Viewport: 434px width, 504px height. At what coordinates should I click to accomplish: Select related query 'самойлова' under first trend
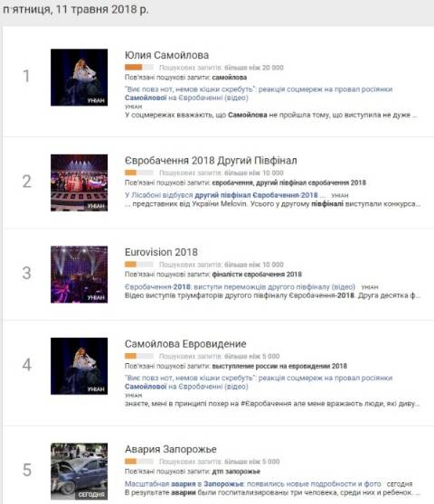[x=230, y=77]
